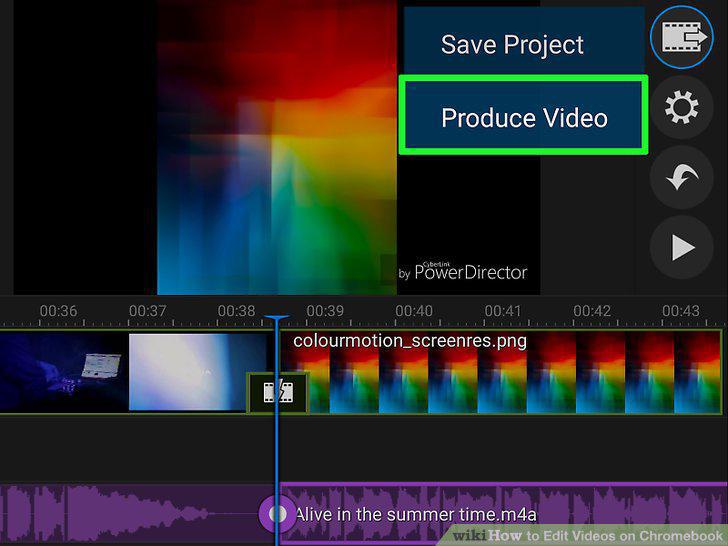Select the transition icon between clips

[x=278, y=393]
